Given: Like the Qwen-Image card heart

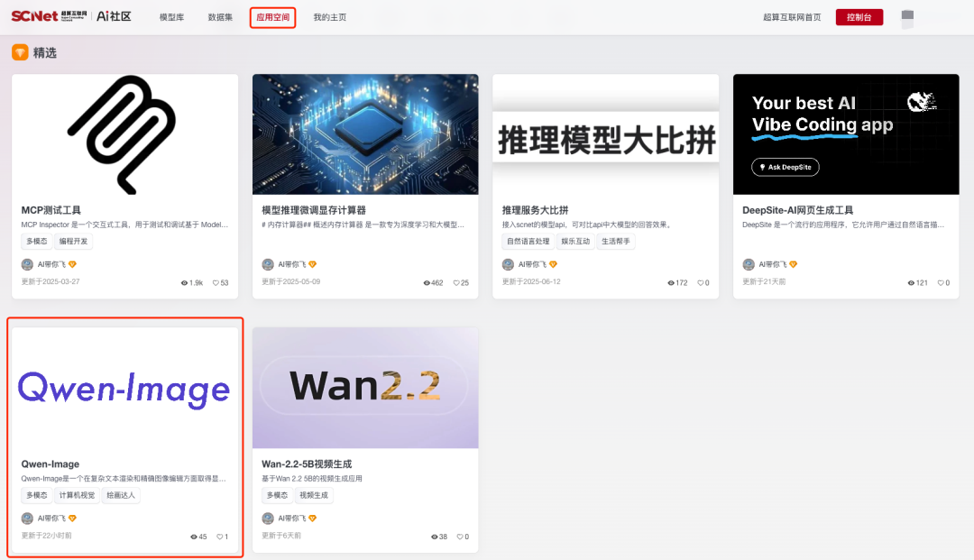Looking at the screenshot, I should click(x=219, y=537).
